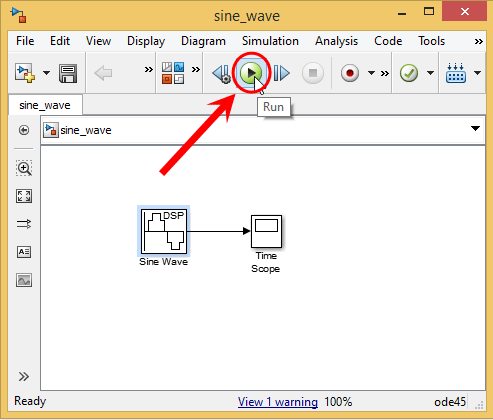Click the ode45 solver in status bar
The height and width of the screenshot is (420, 493).
coord(450,402)
